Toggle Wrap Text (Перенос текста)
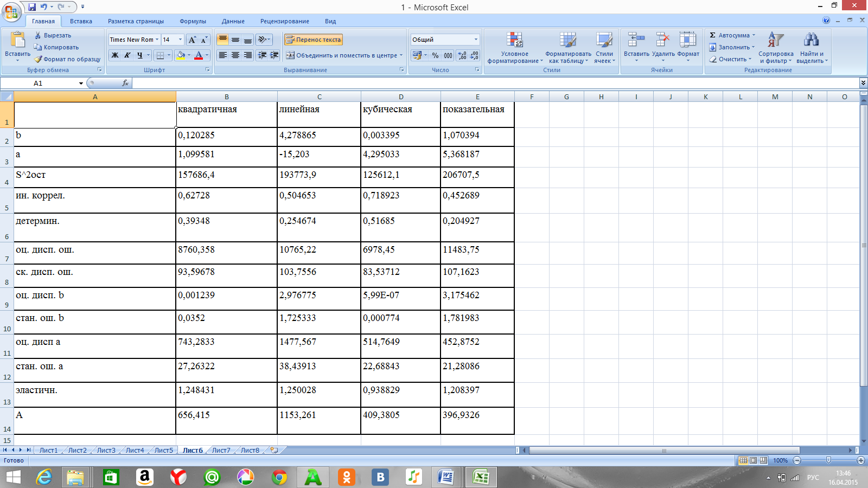The width and height of the screenshot is (868, 488). click(x=314, y=40)
